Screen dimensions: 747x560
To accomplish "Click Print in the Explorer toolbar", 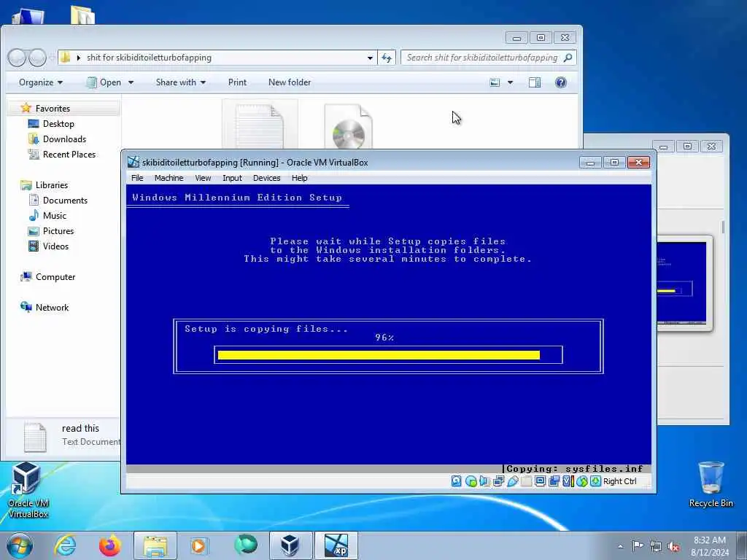I will click(237, 82).
